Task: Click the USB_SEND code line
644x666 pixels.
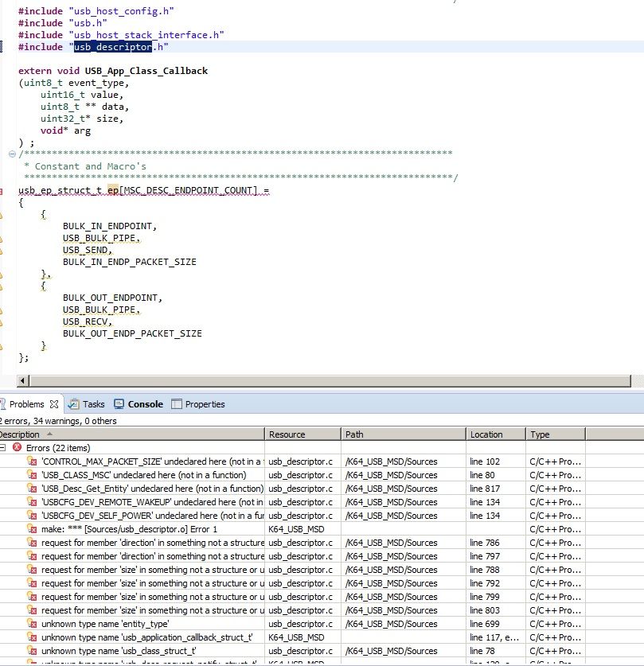Action: 87,250
